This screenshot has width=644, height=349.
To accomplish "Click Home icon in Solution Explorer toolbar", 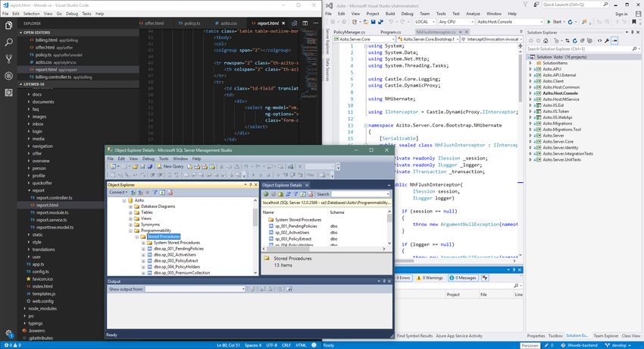I will 546,41.
